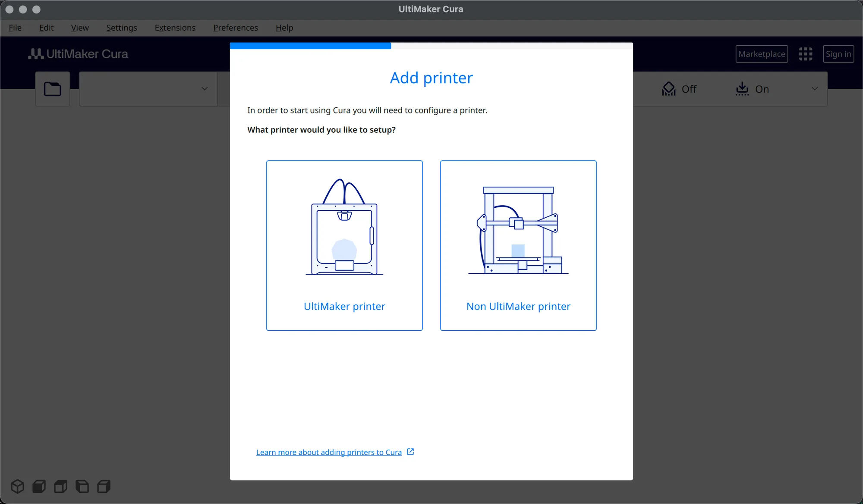Open the View menu
Viewport: 863px width, 504px height.
tap(80, 28)
